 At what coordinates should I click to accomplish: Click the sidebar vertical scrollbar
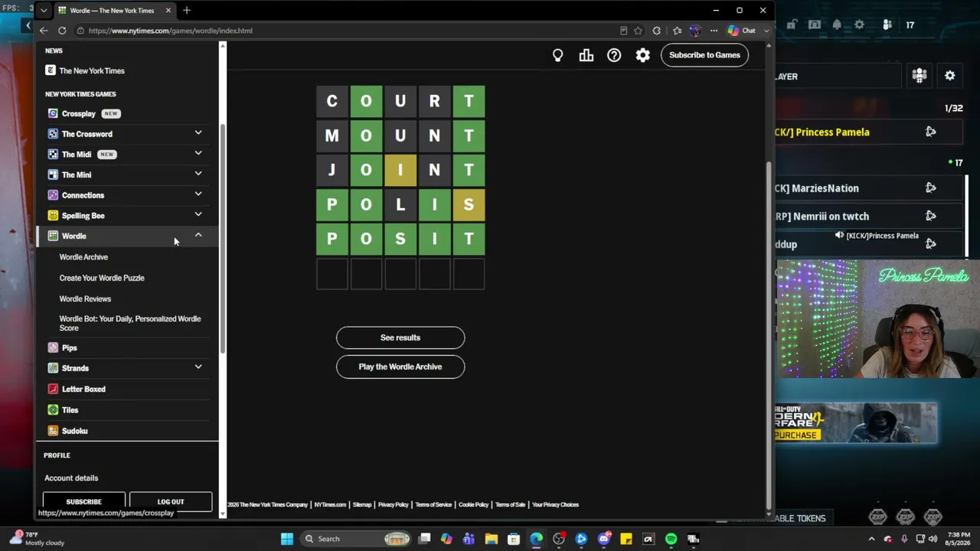(x=223, y=237)
